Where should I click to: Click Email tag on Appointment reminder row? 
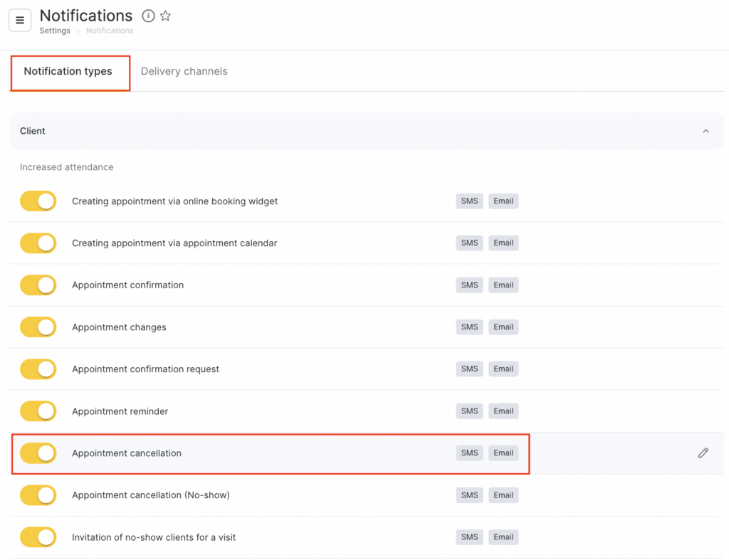(x=503, y=411)
